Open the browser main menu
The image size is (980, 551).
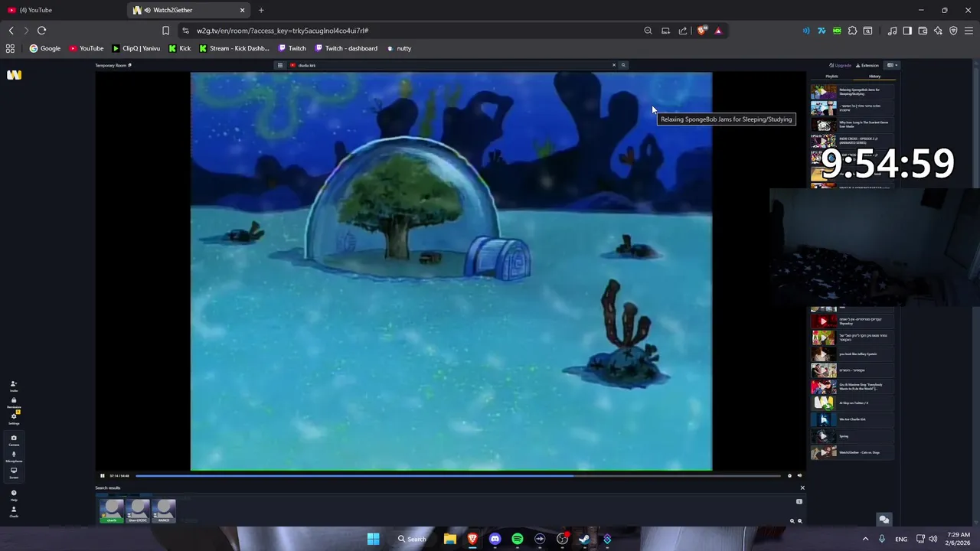969,31
